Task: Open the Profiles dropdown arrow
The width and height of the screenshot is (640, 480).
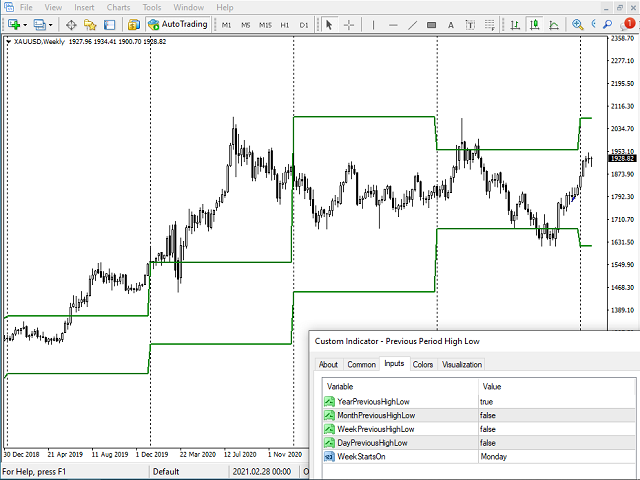Action: [51, 25]
